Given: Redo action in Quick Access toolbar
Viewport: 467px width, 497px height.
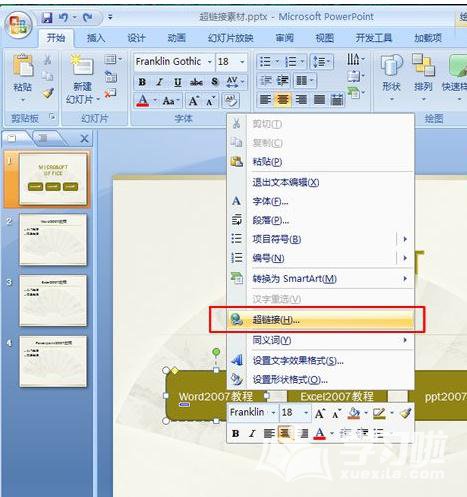Looking at the screenshot, I should point(87,17).
